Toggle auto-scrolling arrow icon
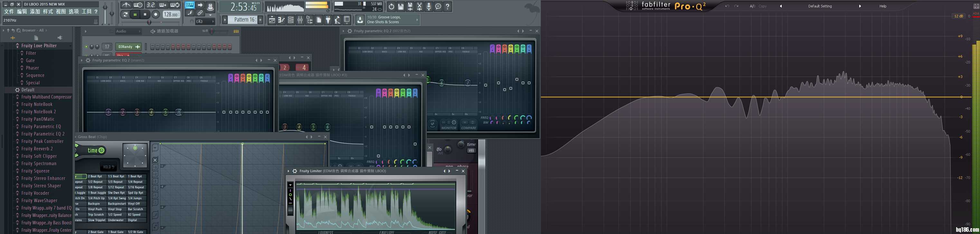Image resolution: width=980 pixels, height=234 pixels. [x=200, y=5]
